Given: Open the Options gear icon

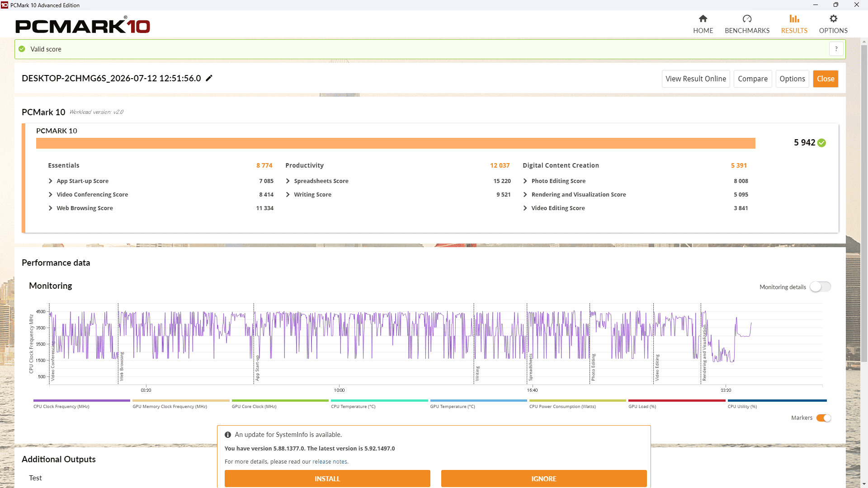Looking at the screenshot, I should click(833, 19).
